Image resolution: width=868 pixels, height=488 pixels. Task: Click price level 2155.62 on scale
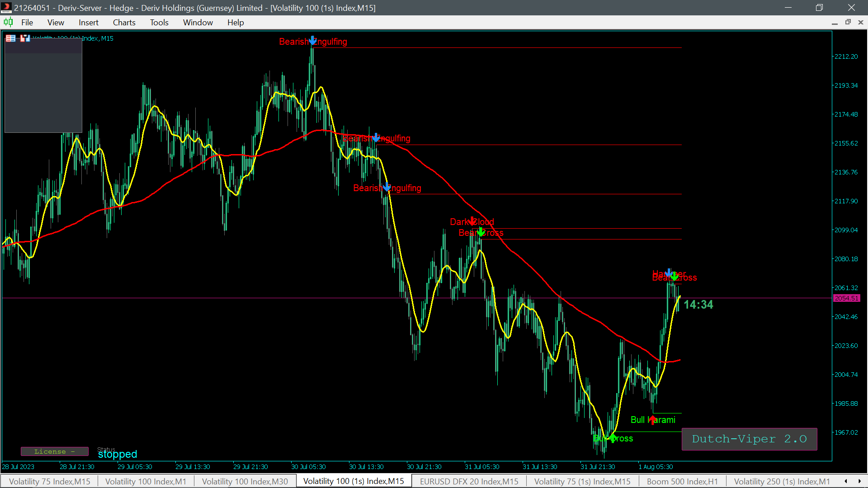click(846, 143)
